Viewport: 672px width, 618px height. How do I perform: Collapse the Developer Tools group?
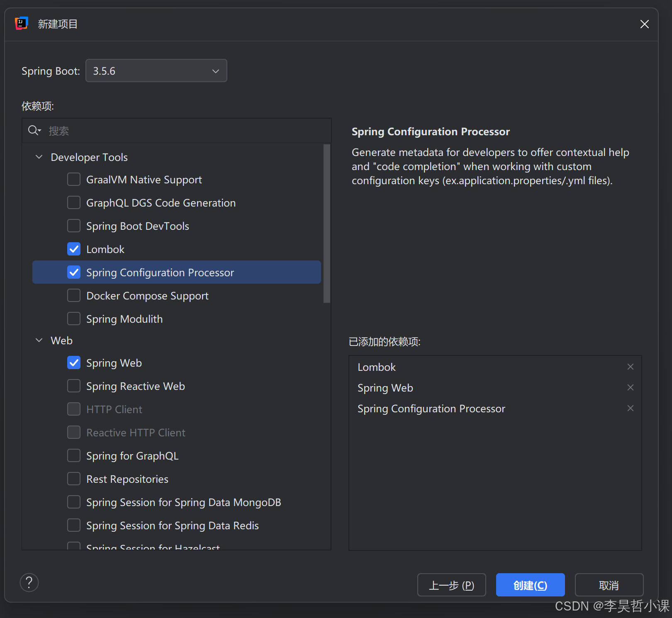coord(39,157)
